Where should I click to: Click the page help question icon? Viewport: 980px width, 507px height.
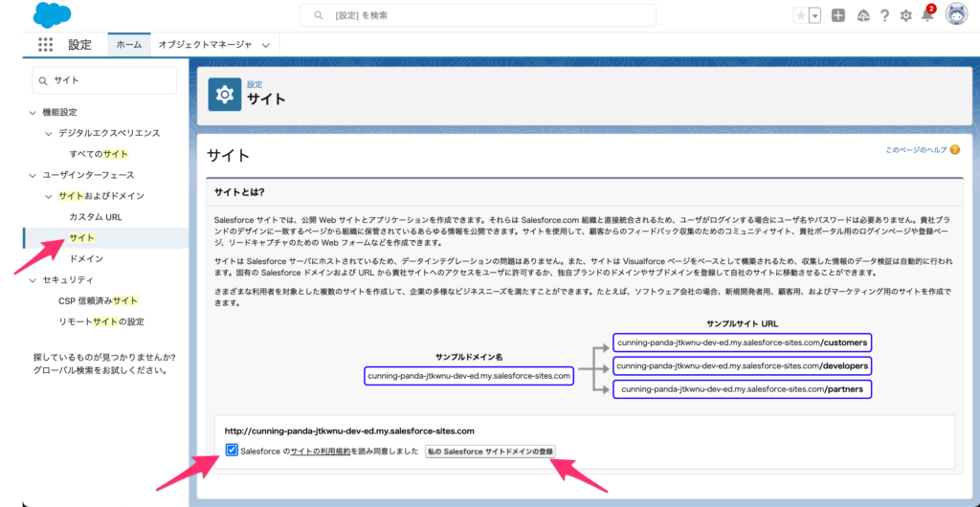tap(954, 150)
